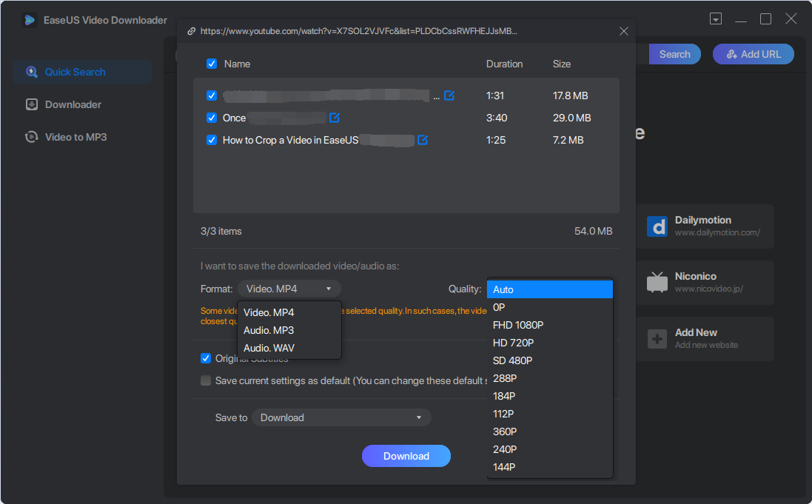Image resolution: width=812 pixels, height=504 pixels.
Task: Click the Add URL button
Action: 753,54
